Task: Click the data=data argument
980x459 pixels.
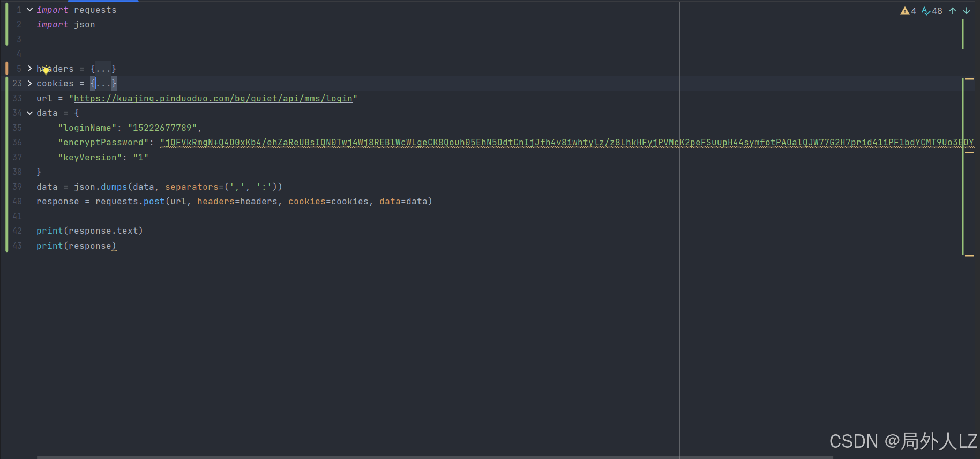Action: 403,201
